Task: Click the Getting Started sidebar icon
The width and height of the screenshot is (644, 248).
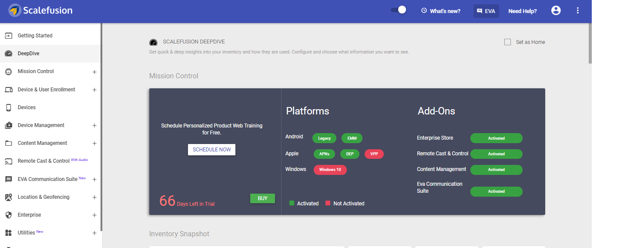Action: pyautogui.click(x=8, y=36)
